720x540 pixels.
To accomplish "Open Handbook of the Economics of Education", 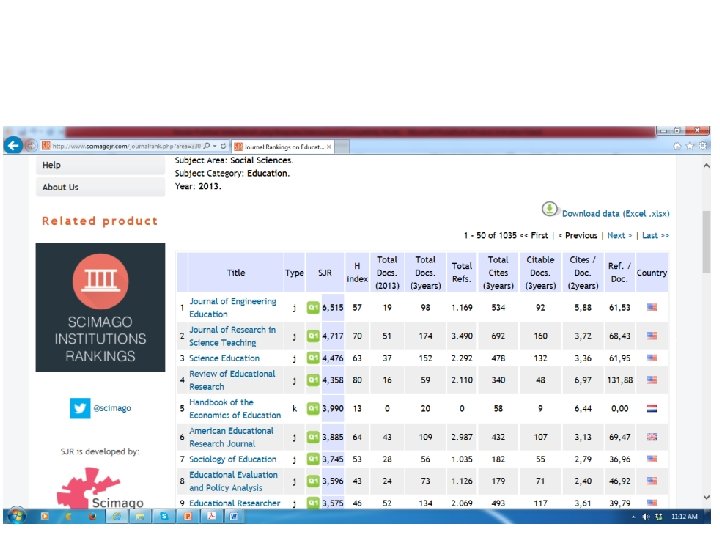I will coord(235,409).
